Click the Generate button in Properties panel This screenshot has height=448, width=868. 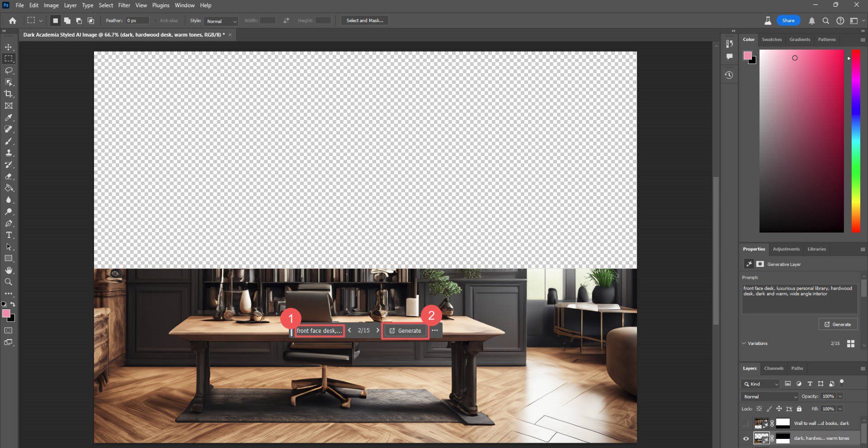(x=838, y=324)
